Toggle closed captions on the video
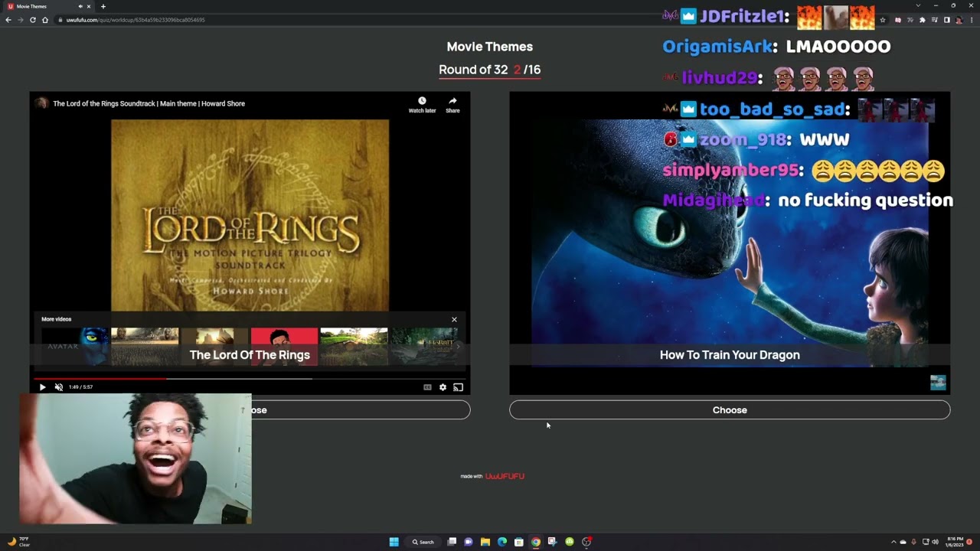Screen dimensions: 980x551 coord(427,387)
